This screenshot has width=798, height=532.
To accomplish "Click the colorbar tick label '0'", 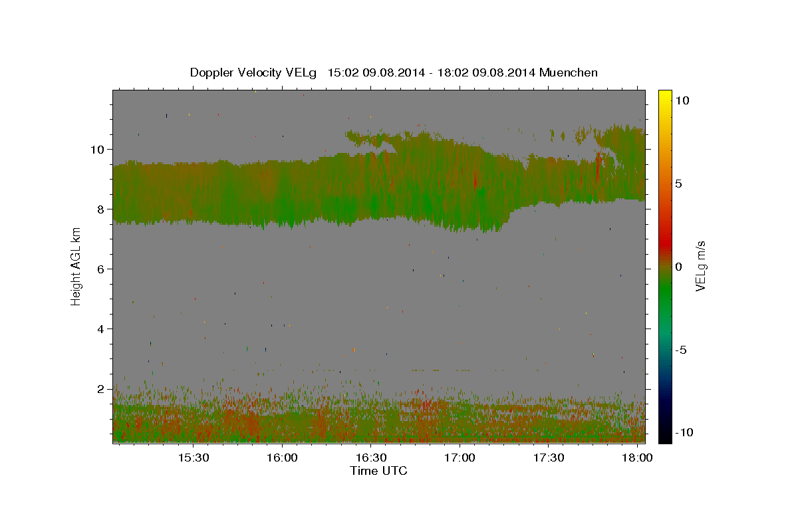I will pos(679,267).
